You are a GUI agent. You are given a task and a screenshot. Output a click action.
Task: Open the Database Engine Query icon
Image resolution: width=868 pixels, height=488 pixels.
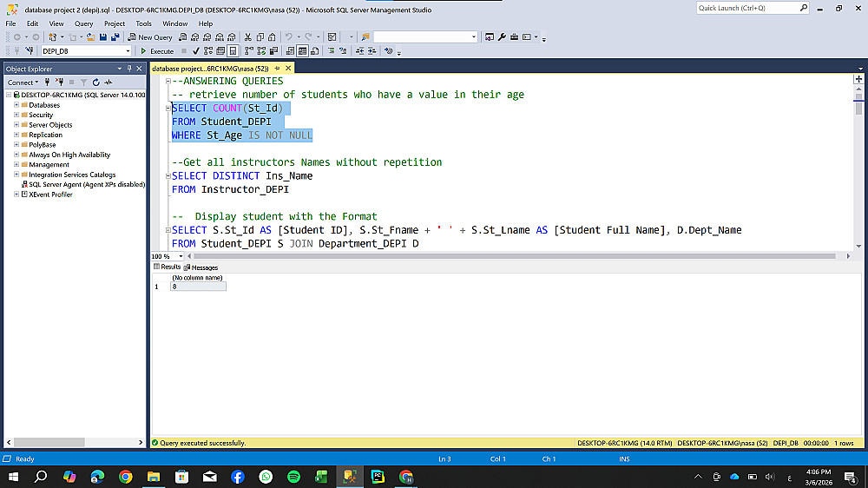click(182, 37)
